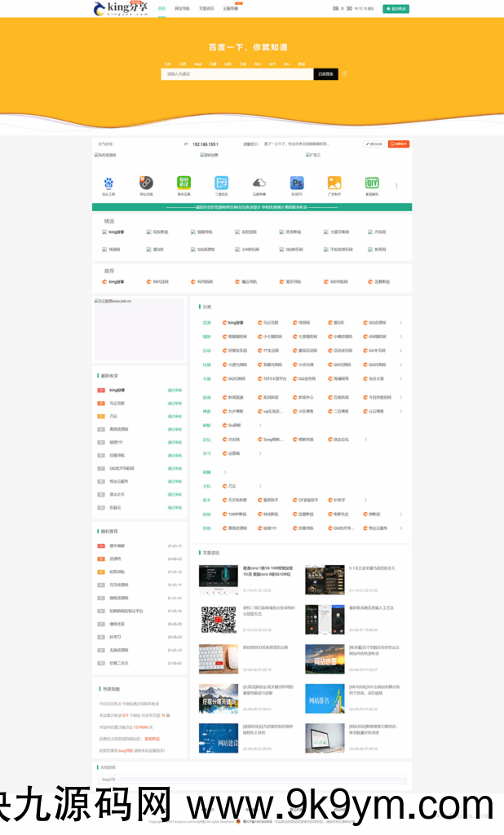
Task: Open the green iQIYI video icon
Action: pos(372,183)
